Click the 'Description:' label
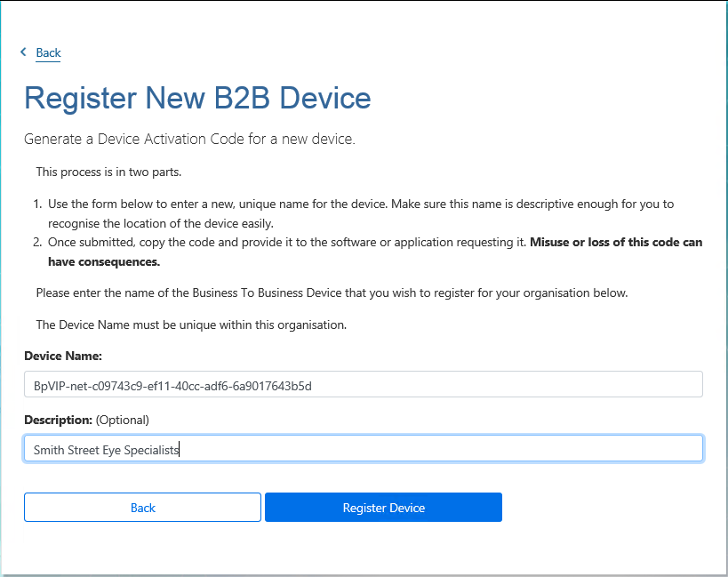Viewport: 728px width, 577px height. [59, 421]
